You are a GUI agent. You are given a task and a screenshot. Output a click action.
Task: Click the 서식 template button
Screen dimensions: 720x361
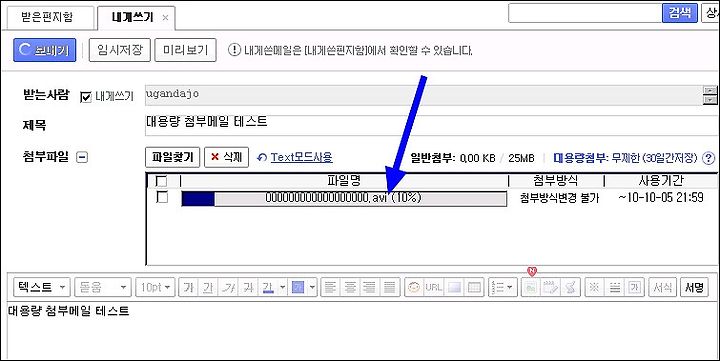click(x=663, y=288)
